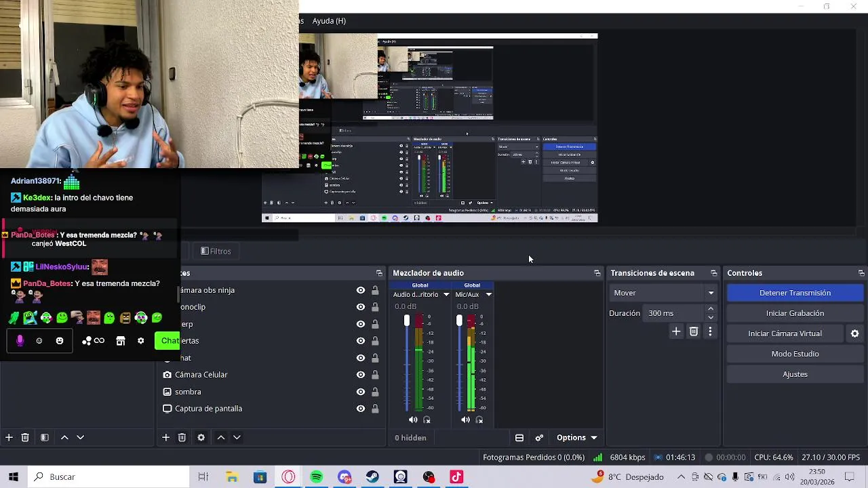Open the audio mixer Options dropdown
The height and width of the screenshot is (488, 868).
[x=577, y=438]
